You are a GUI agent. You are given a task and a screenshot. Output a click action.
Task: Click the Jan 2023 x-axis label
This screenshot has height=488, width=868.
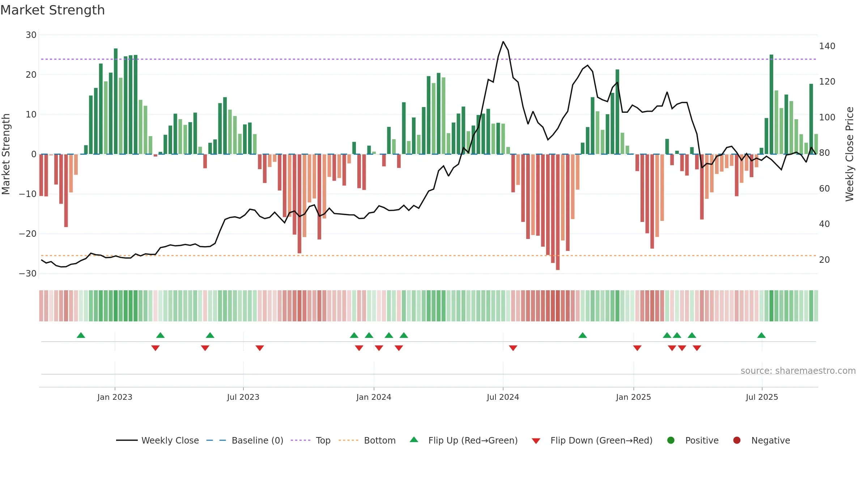coord(115,397)
